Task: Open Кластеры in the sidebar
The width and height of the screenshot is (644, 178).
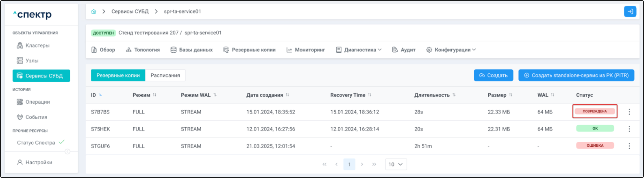Action: click(x=37, y=45)
